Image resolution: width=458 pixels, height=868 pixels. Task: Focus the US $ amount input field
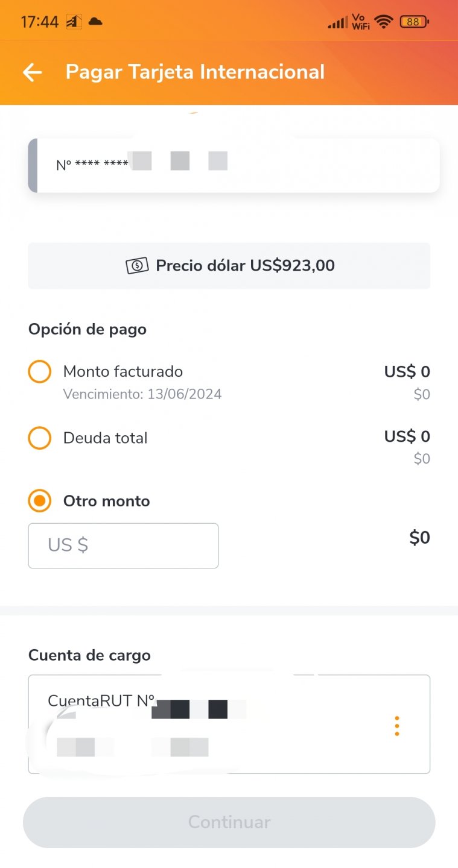pyautogui.click(x=123, y=546)
